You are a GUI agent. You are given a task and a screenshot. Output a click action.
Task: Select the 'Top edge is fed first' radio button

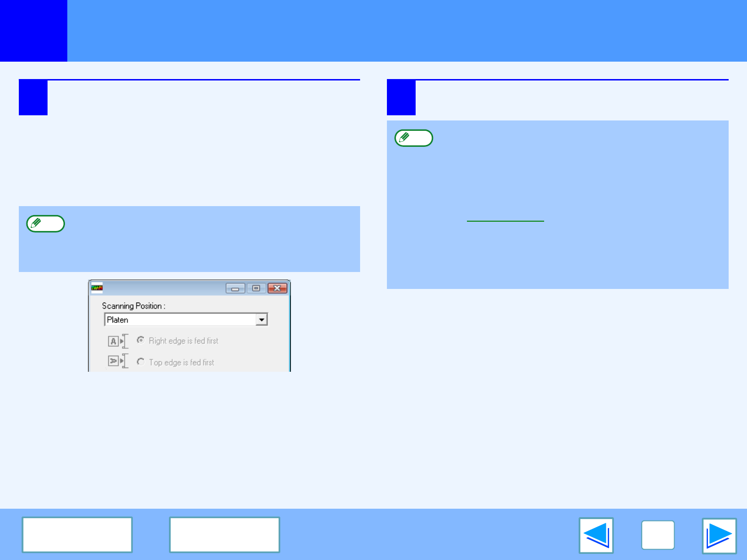[x=141, y=361]
